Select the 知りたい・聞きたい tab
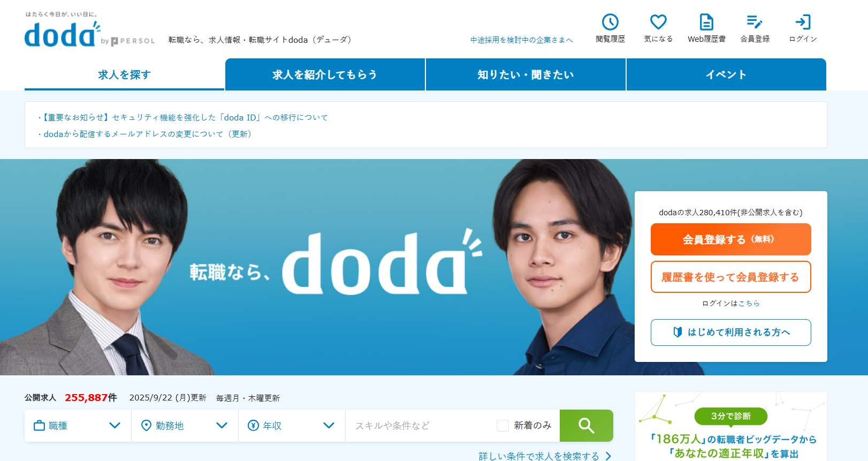 (526, 74)
